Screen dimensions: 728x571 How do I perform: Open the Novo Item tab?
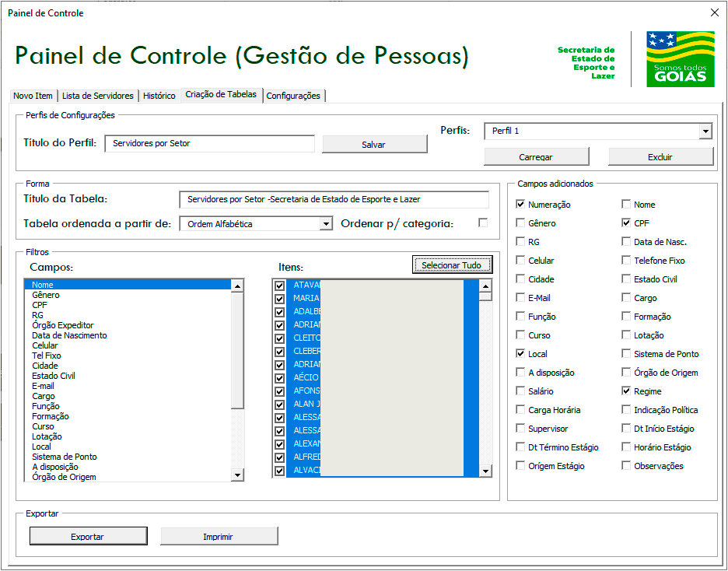click(x=33, y=96)
